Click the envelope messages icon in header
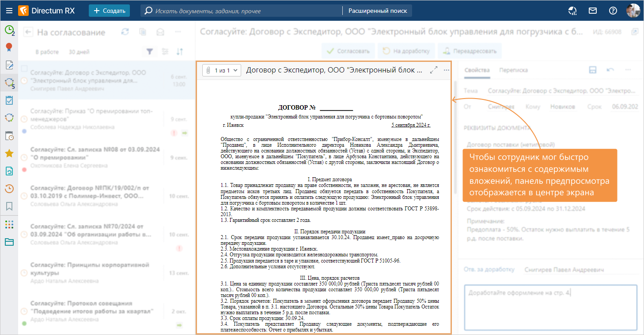This screenshot has height=335, width=644. point(593,11)
